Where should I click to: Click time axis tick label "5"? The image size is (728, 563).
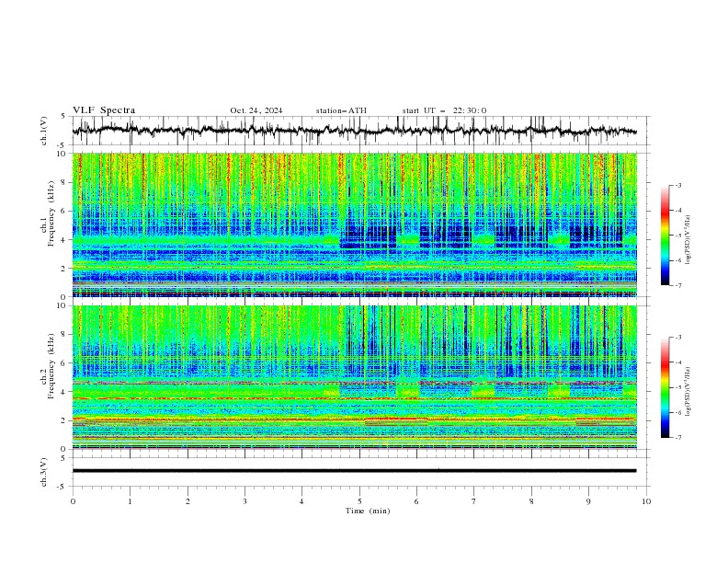(359, 501)
